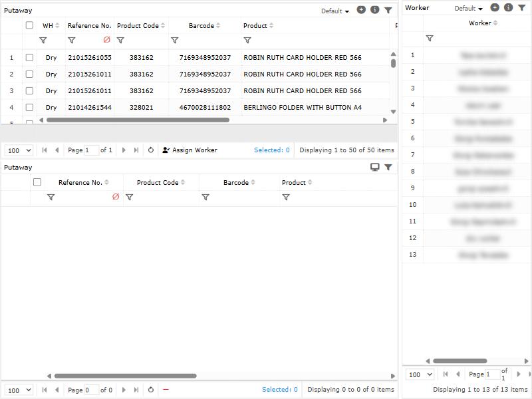Click the filter funnel icon in top Putaway header
The height and width of the screenshot is (399, 532).
click(x=388, y=11)
